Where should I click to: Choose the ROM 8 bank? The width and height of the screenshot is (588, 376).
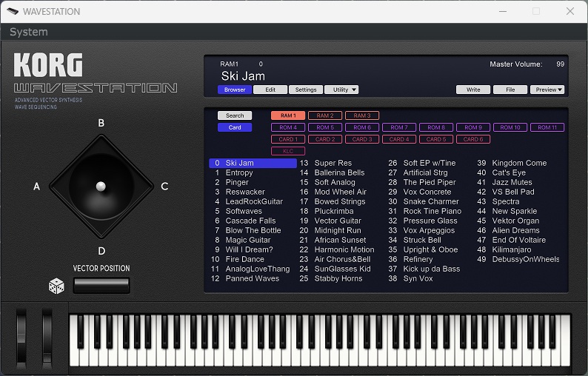[x=436, y=127]
